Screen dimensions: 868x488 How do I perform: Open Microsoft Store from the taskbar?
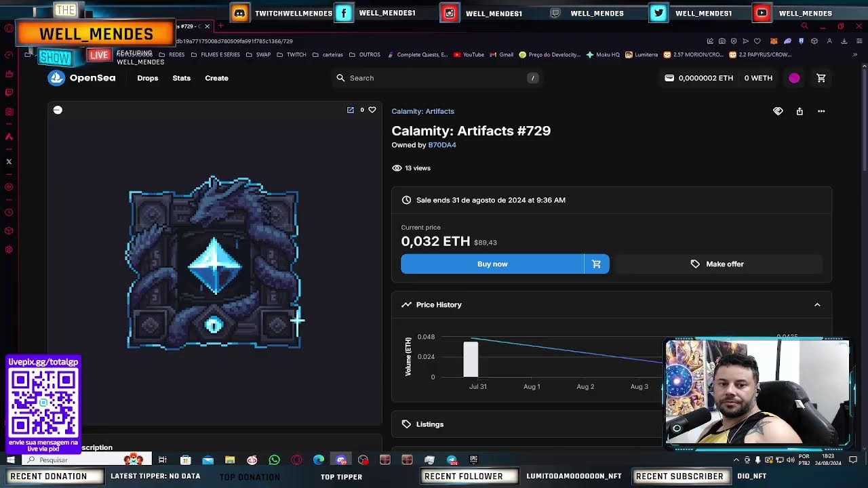tap(185, 460)
